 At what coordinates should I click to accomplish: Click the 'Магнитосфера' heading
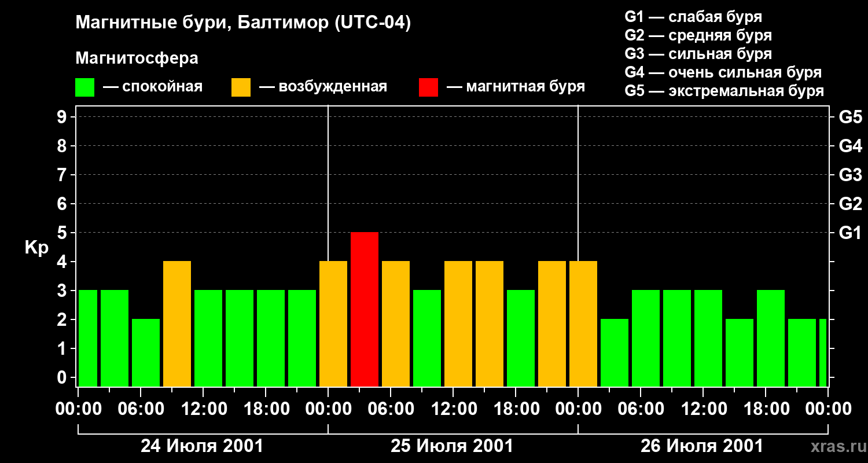click(137, 58)
